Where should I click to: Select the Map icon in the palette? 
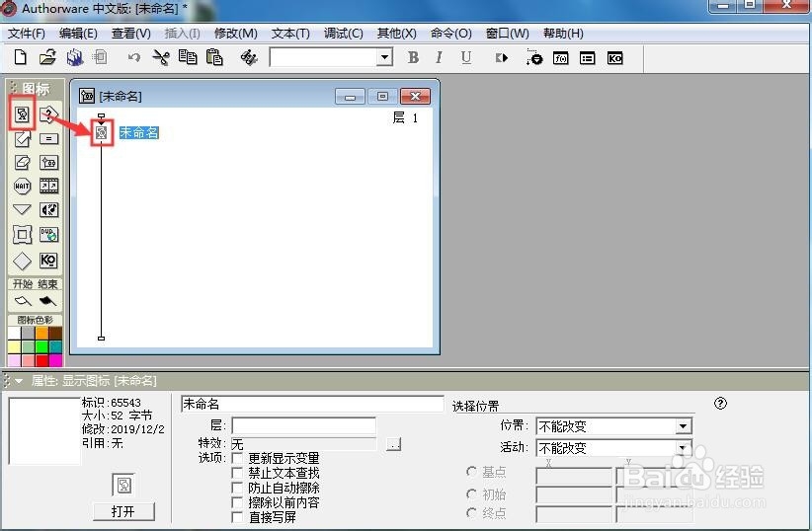tap(48, 163)
